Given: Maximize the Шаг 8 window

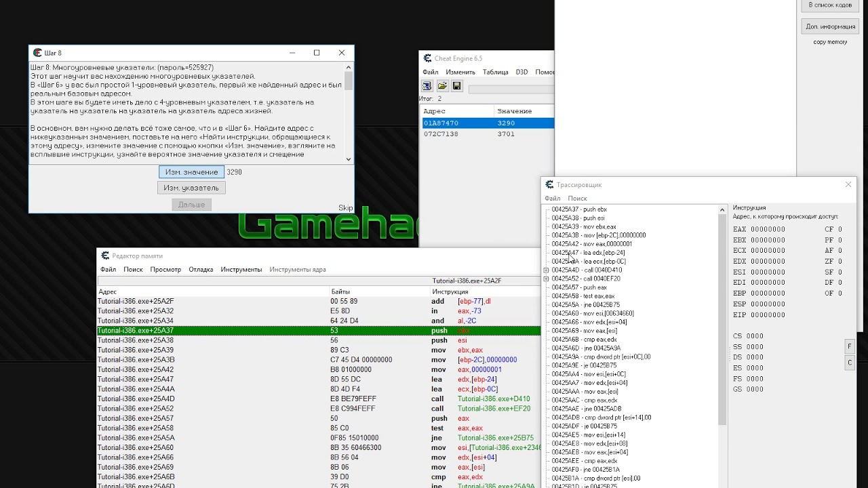Looking at the screenshot, I should pos(317,53).
